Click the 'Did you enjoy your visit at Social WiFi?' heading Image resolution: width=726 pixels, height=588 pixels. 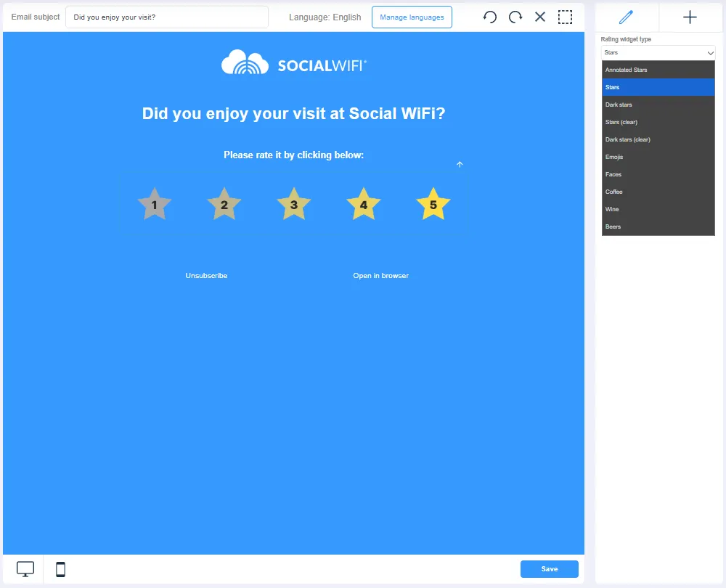click(293, 113)
